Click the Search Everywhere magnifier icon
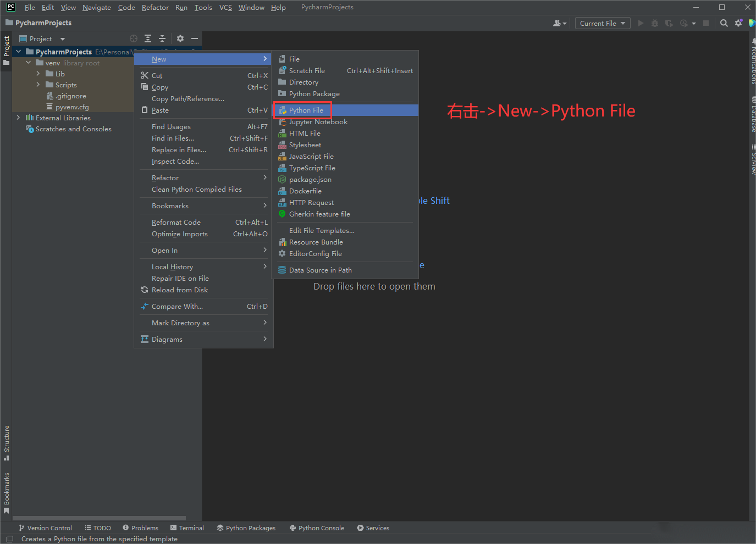The image size is (756, 544). (724, 23)
